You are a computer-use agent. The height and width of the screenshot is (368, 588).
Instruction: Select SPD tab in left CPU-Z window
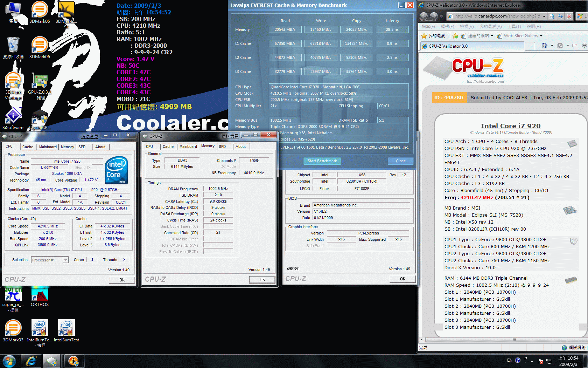pos(82,147)
